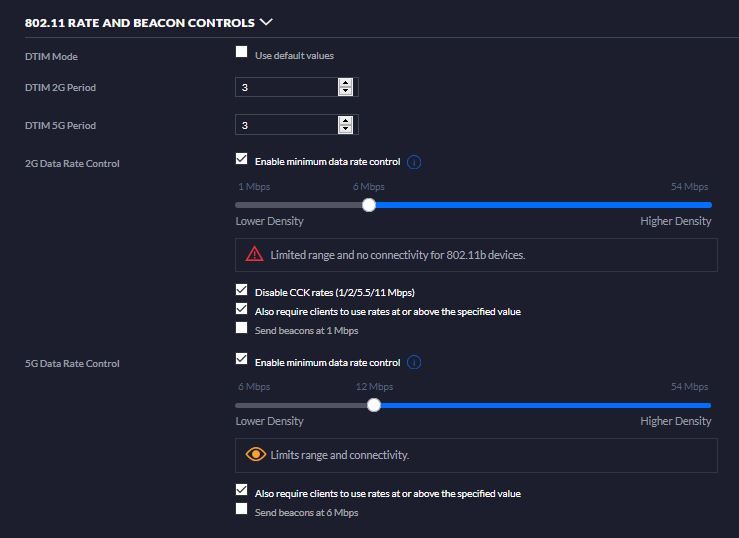
Task: Collapse the 802.11 Rate and Beacon Controls section
Action: (x=265, y=20)
